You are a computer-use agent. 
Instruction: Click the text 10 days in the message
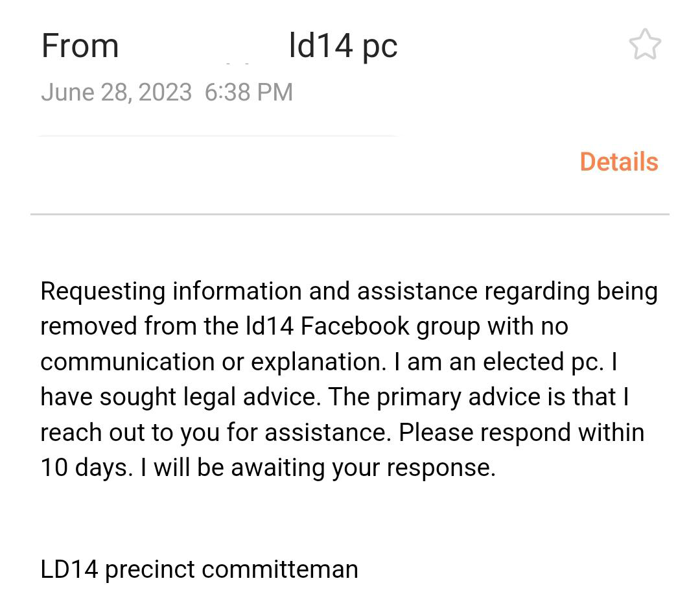tap(87, 468)
